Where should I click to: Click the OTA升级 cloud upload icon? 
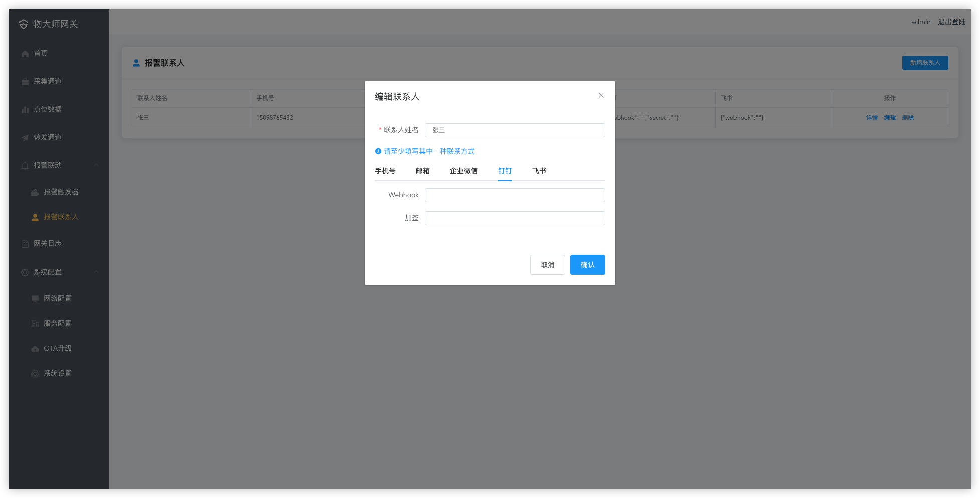pyautogui.click(x=35, y=349)
